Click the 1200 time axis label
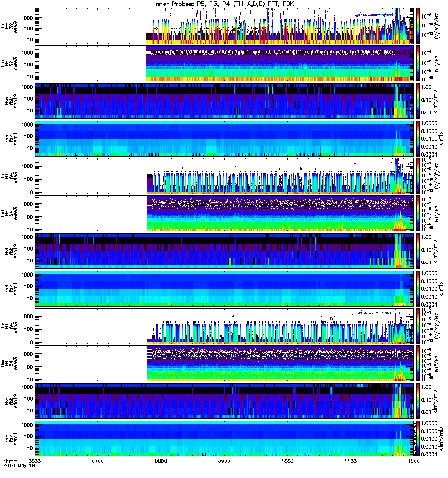The image size is (448, 478). point(413,461)
